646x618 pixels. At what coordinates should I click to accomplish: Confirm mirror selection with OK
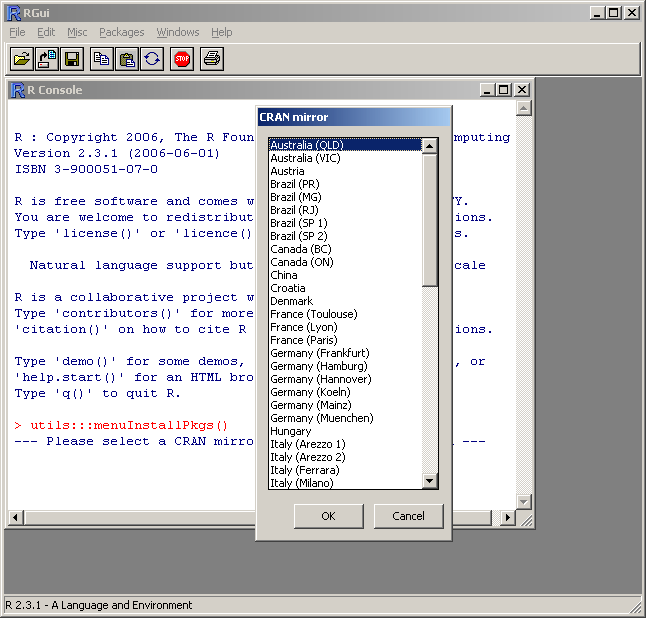pos(328,516)
